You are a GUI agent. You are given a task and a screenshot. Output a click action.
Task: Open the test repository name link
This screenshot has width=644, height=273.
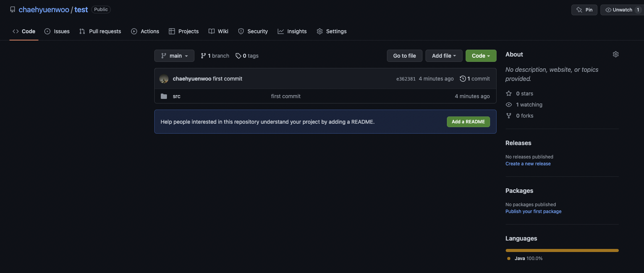pos(81,10)
